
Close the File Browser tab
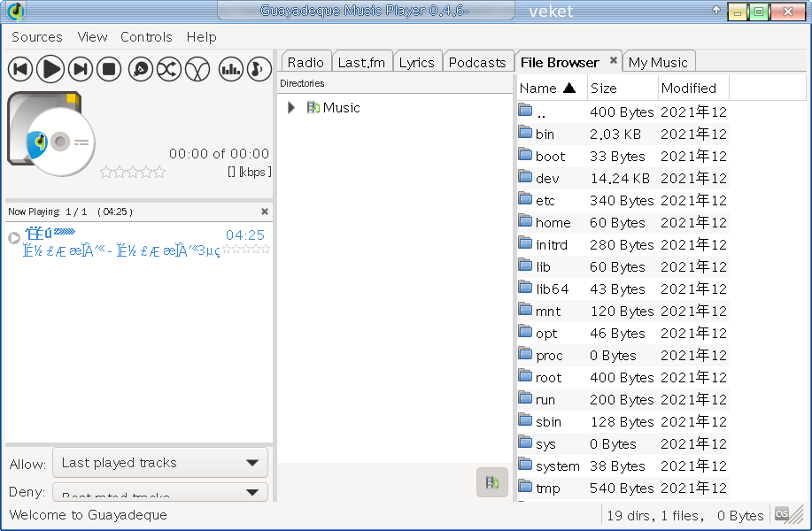pos(613,60)
